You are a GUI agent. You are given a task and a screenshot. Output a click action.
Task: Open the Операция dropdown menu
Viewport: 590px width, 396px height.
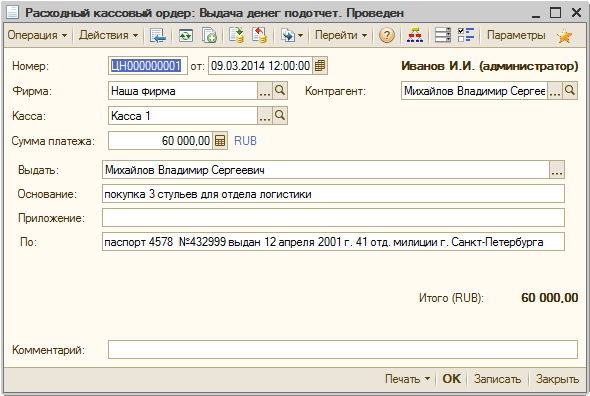tap(37, 35)
